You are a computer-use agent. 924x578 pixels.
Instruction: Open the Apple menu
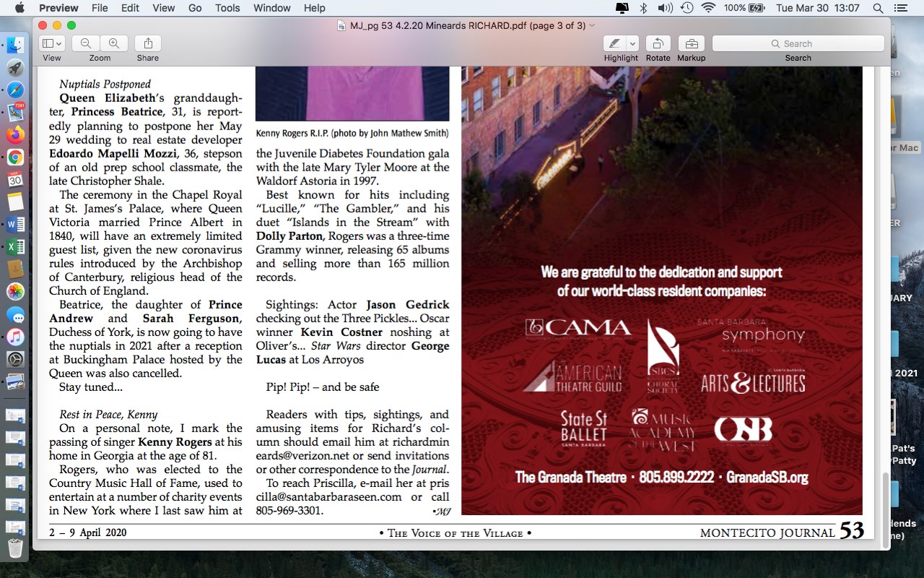click(19, 8)
